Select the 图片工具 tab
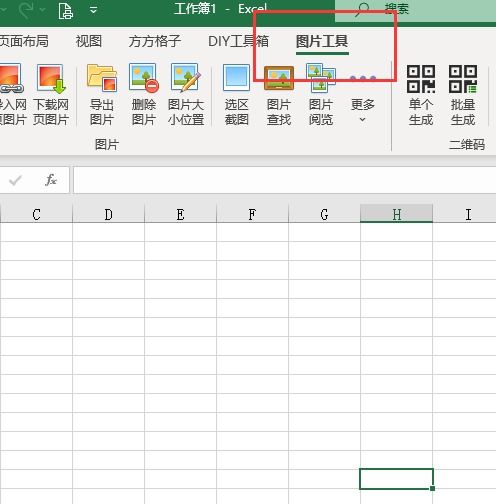Image resolution: width=496 pixels, height=504 pixels. [322, 41]
